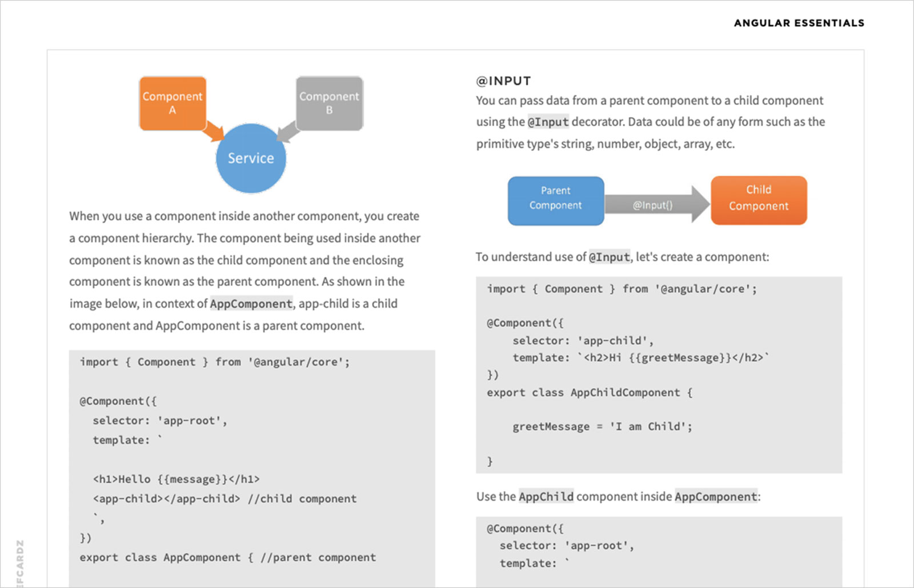
Task: Click the gray arrow from Component B
Action: (x=288, y=132)
